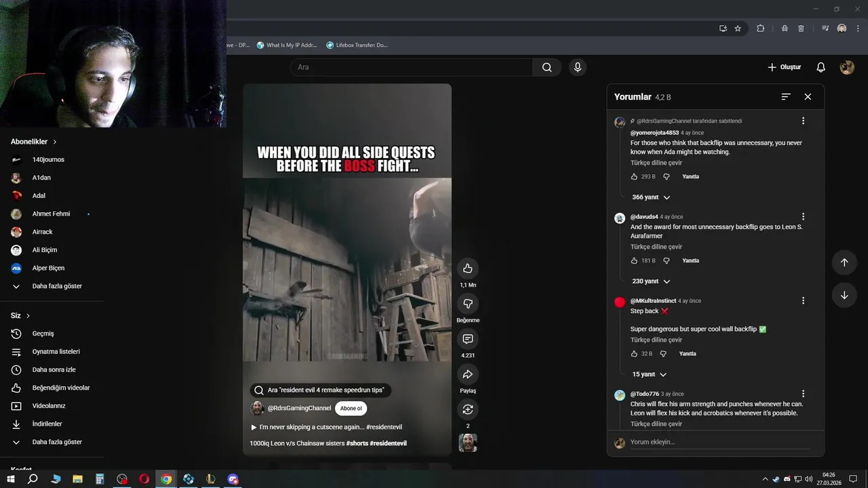
Task: Expand the Siz section chevron
Action: tap(28, 316)
